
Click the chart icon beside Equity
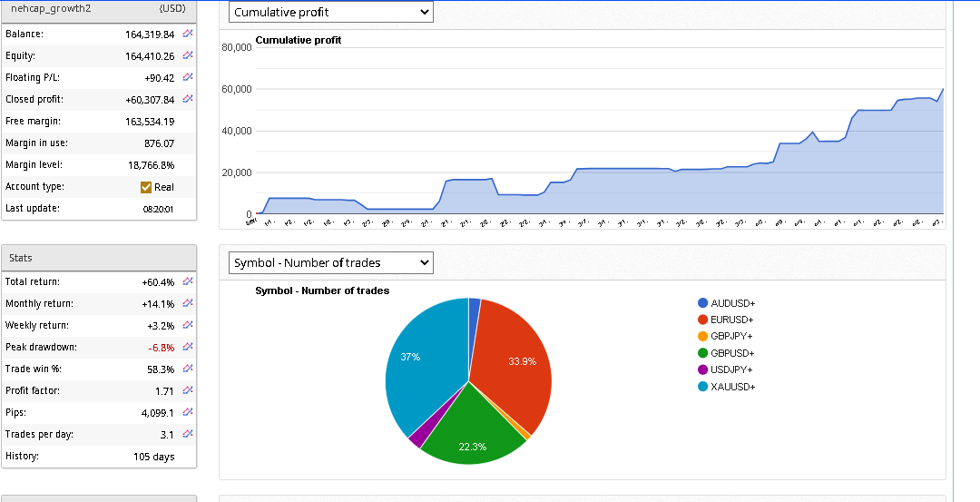(188, 55)
